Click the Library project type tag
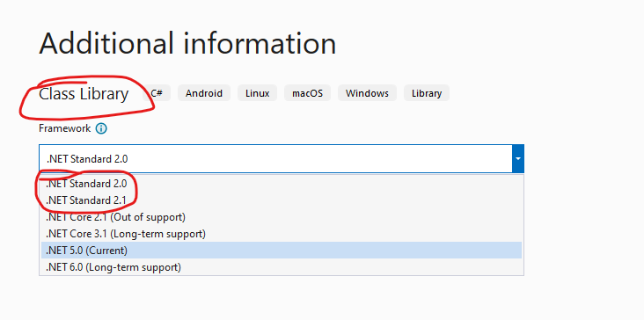Screen dimensions: 644x320 (427, 93)
